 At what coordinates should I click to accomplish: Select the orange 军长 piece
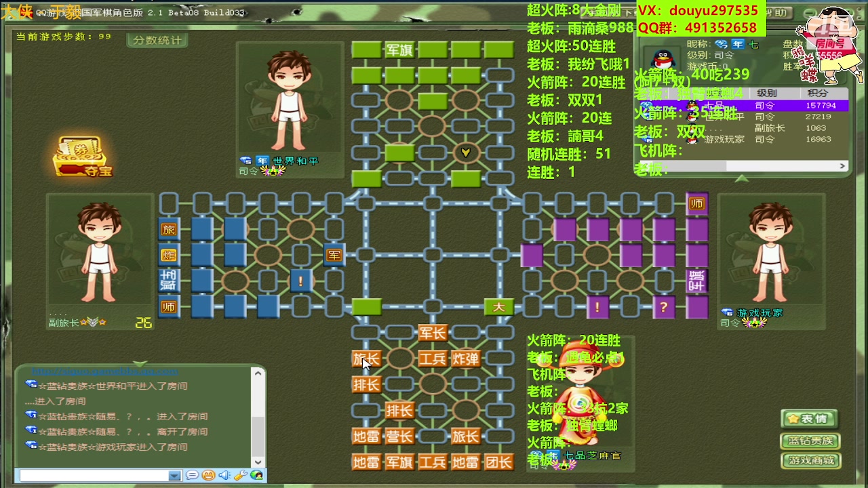point(432,332)
